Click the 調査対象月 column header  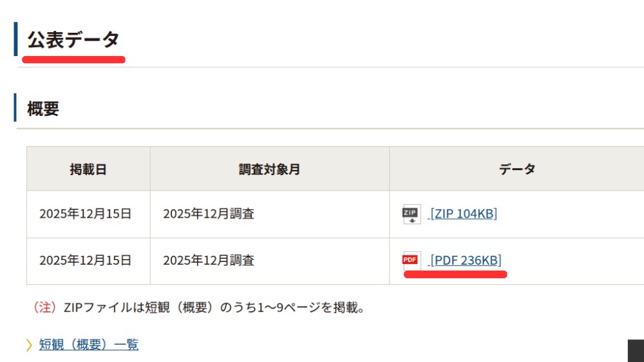269,169
